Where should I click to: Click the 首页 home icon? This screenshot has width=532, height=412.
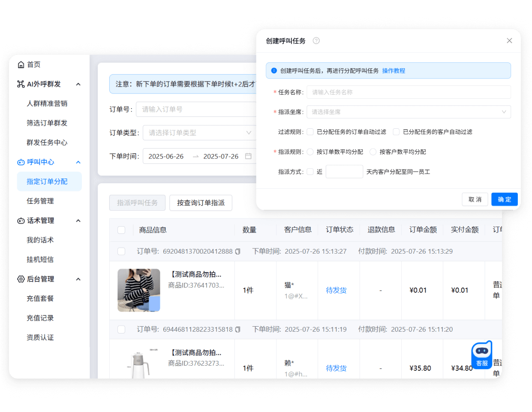(x=21, y=64)
